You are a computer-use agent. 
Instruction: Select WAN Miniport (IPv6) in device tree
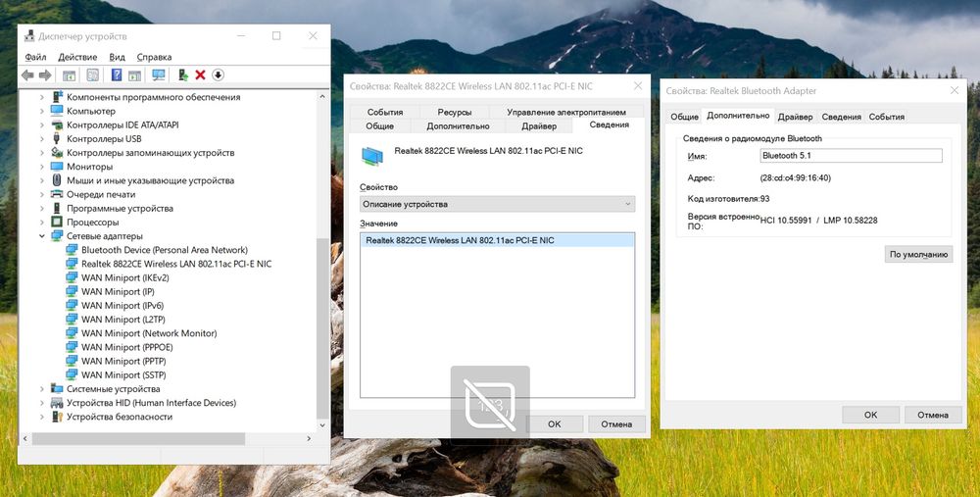pyautogui.click(x=122, y=306)
